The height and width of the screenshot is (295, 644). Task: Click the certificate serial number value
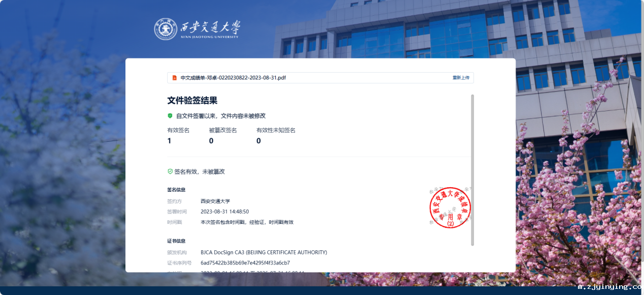pyautogui.click(x=245, y=263)
